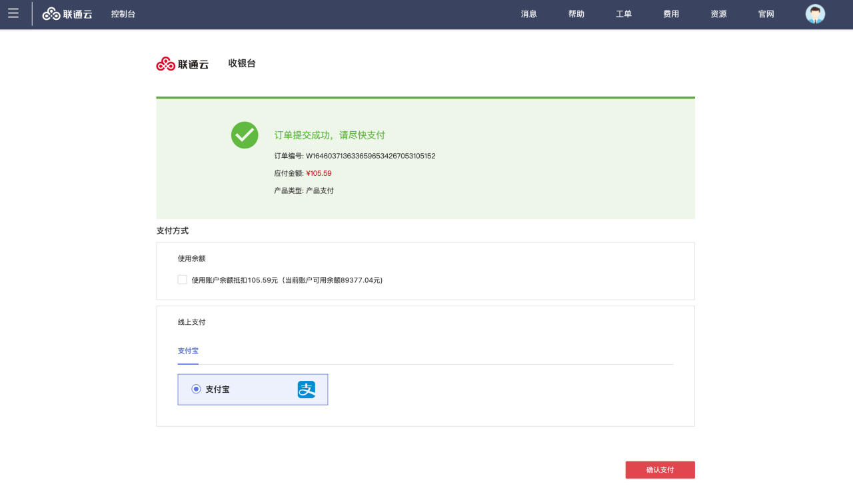853x504 pixels.
Task: Open the user avatar profile menu
Action: [814, 14]
